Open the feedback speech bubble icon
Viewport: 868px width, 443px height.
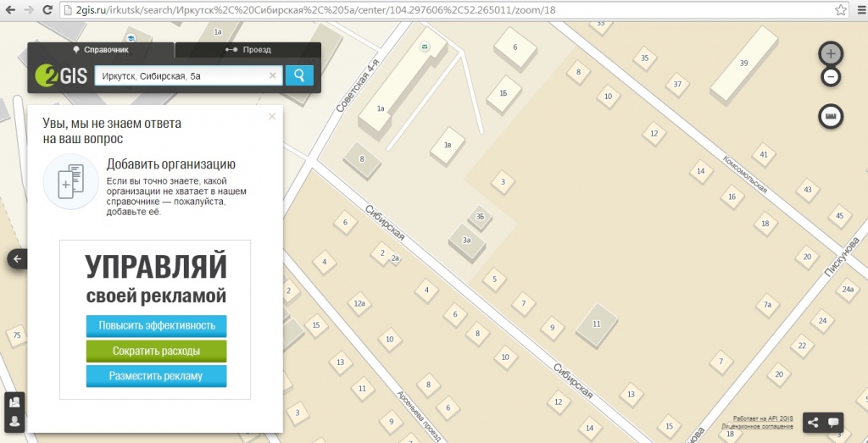click(x=833, y=423)
